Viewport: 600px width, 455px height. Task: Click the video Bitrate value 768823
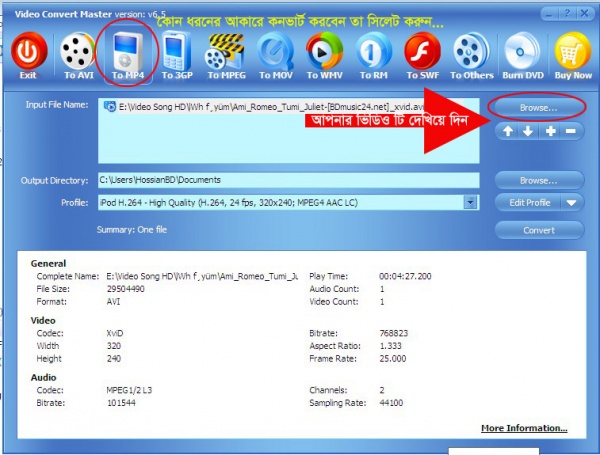(394, 333)
